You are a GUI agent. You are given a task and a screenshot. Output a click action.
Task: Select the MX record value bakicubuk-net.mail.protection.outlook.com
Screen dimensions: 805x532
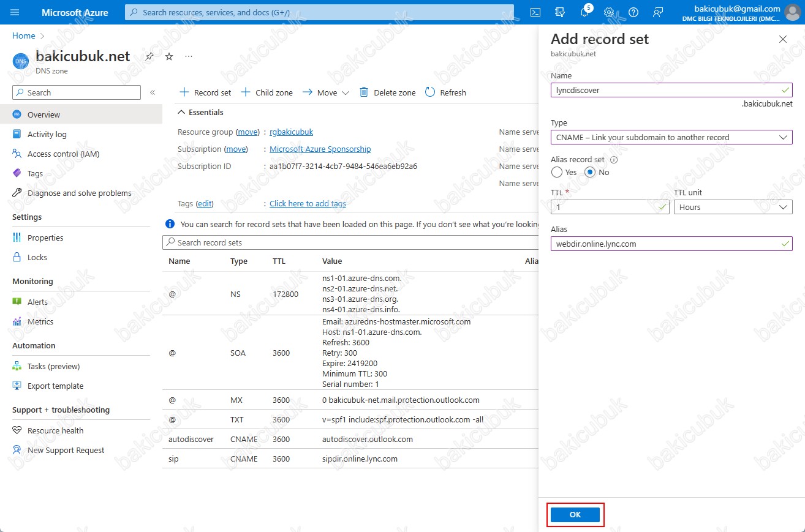[x=401, y=400]
